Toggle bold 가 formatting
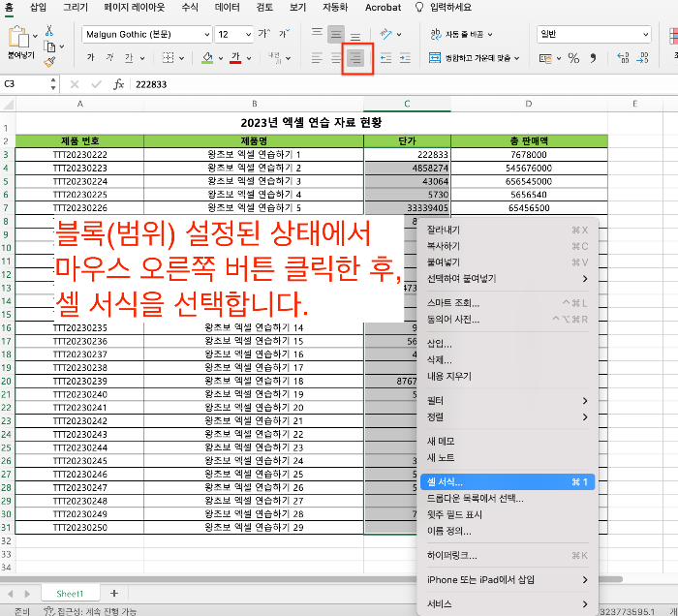This screenshot has height=616, width=678. point(90,57)
